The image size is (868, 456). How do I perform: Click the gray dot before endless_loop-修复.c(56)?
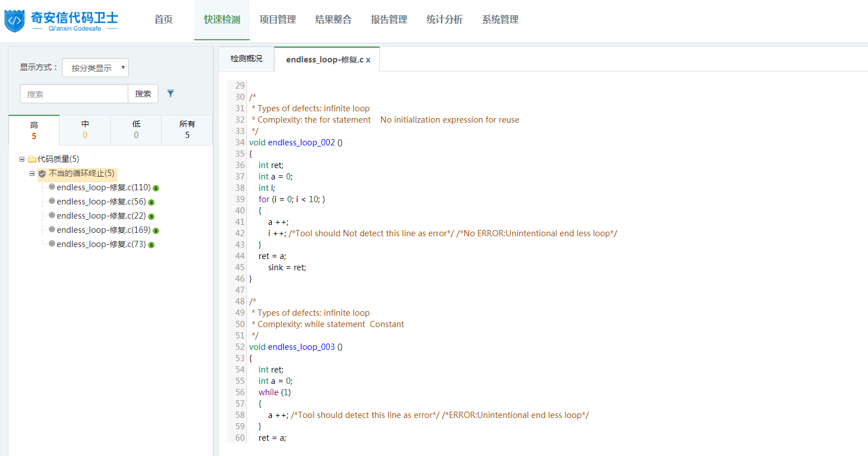[52, 201]
